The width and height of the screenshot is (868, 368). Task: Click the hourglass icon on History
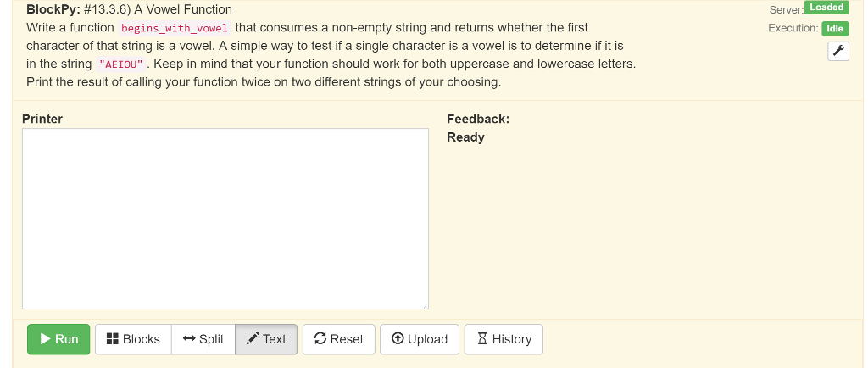coord(482,338)
